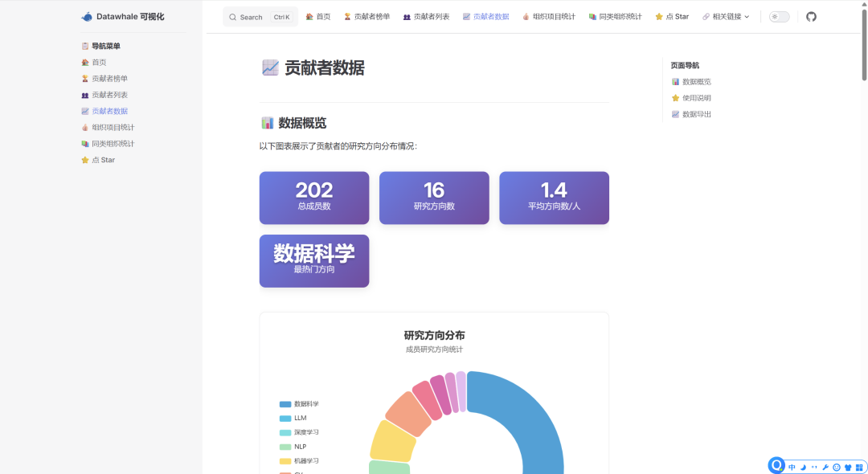Click the Datawhale whale logo
The image size is (868, 474).
click(x=87, y=17)
